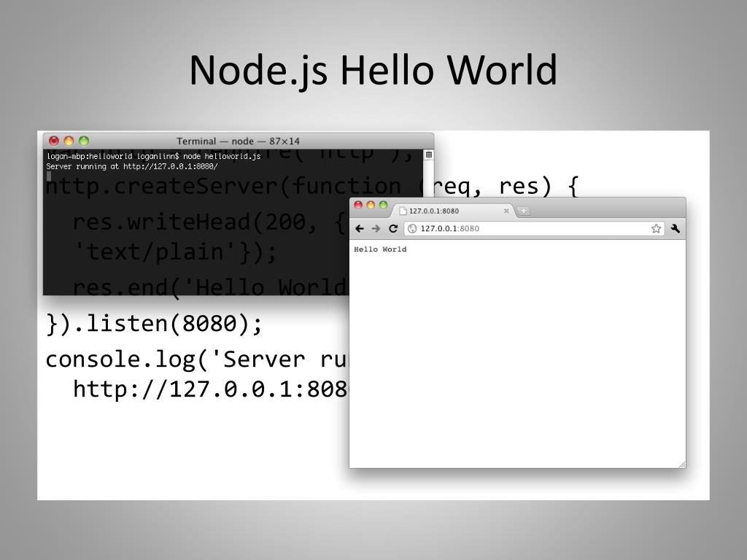Click the '}).listen(8080);' code line
Image resolution: width=747 pixels, height=560 pixels.
[x=155, y=324]
